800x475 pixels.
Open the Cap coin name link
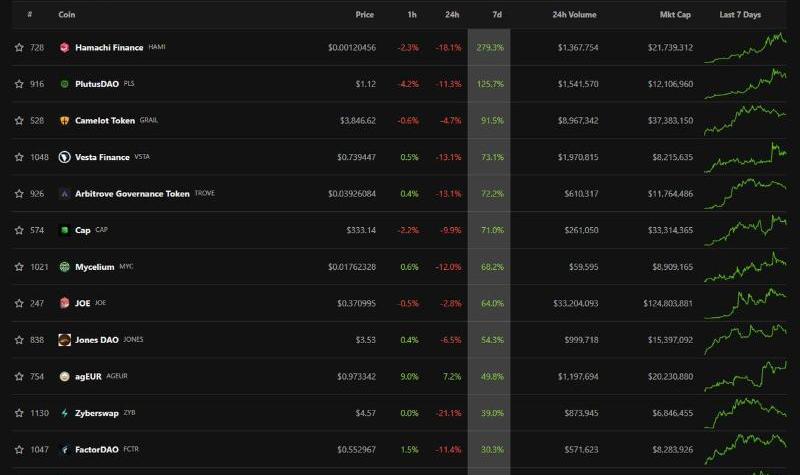82,230
